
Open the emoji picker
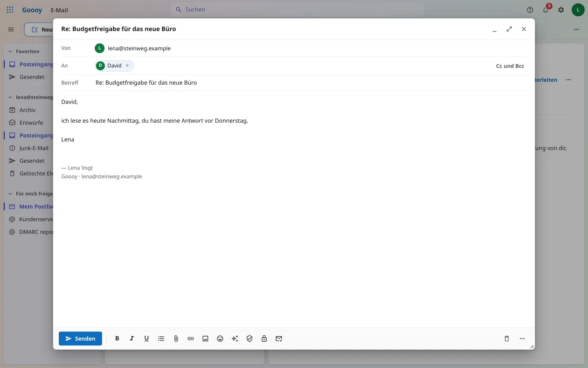coord(220,339)
